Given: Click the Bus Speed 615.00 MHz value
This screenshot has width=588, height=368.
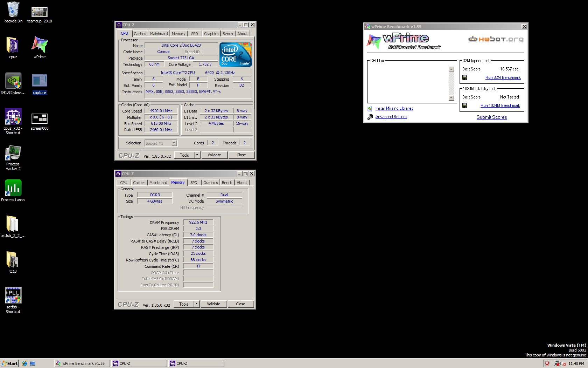Looking at the screenshot, I should click(161, 124).
